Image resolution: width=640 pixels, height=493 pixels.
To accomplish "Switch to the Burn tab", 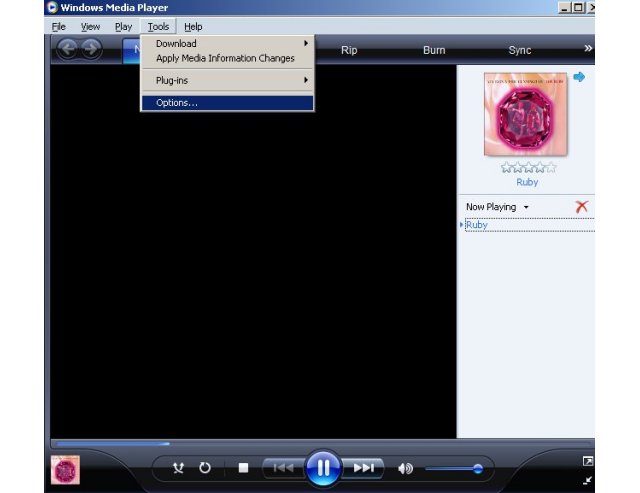I will [434, 50].
